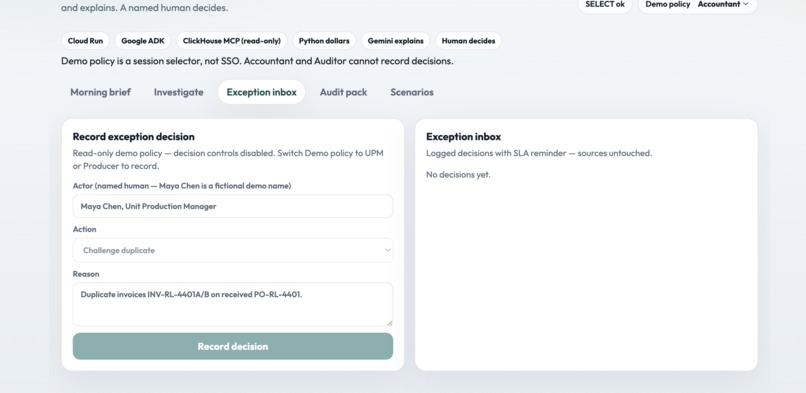This screenshot has width=806, height=393.
Task: Click the 'No decisions yet.' text
Action: point(459,175)
